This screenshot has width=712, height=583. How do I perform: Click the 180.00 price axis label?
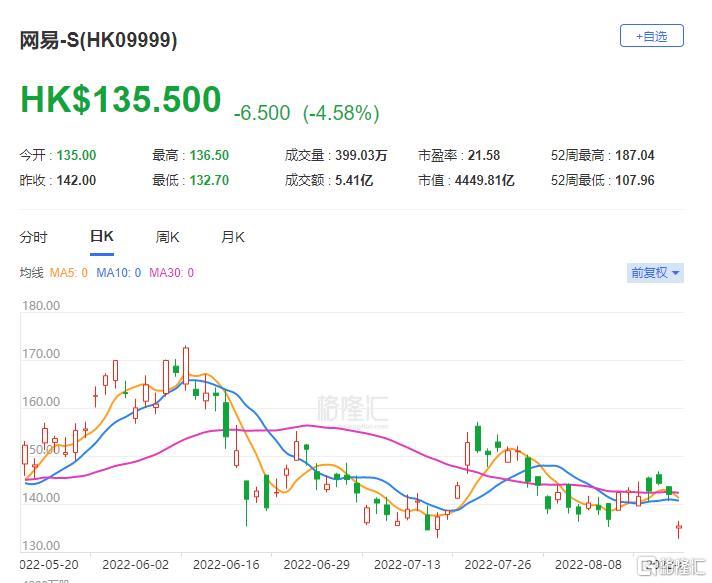[41, 306]
